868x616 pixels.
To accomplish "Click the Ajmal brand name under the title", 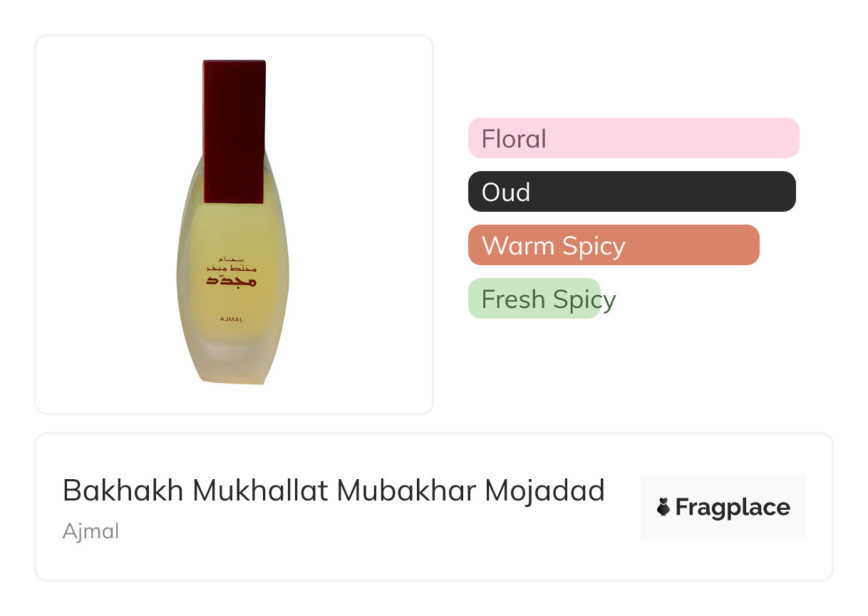I will coord(91,531).
